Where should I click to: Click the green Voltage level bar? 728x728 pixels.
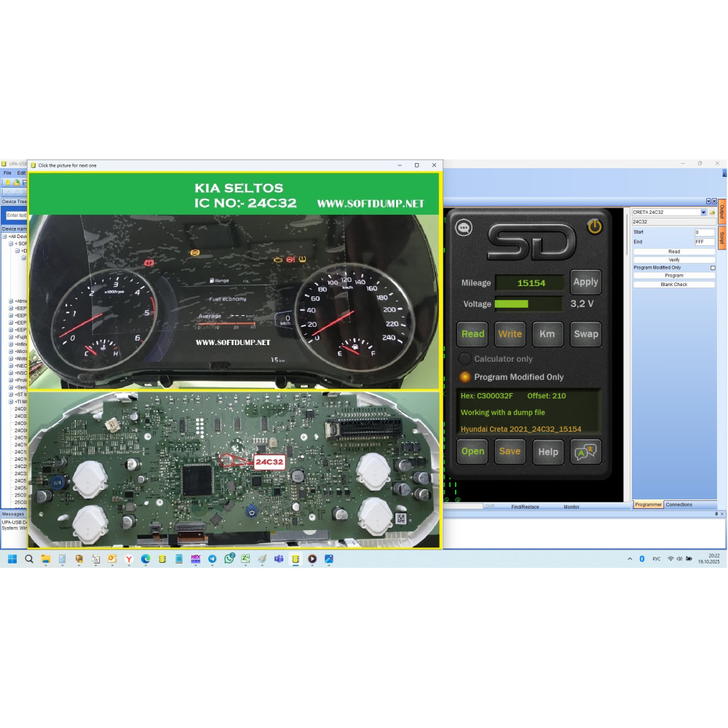(512, 304)
